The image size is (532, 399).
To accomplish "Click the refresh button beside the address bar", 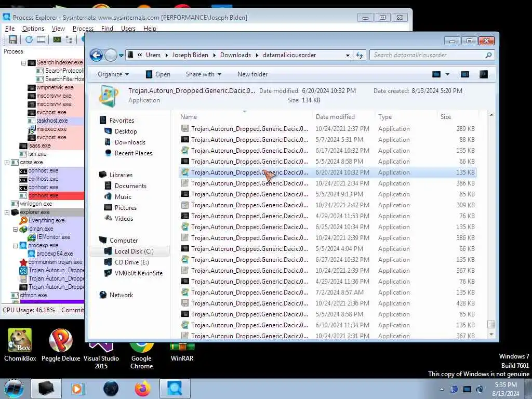I will point(360,55).
